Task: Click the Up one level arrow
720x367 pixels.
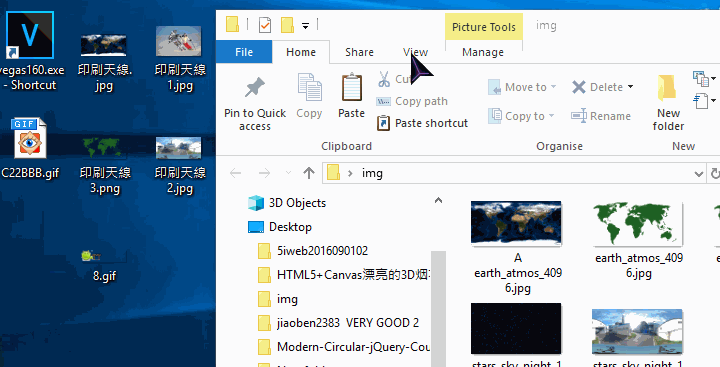Action: [x=309, y=173]
